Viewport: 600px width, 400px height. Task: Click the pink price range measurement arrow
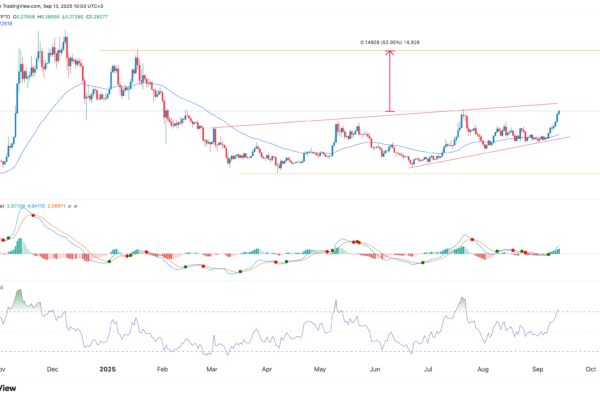click(391, 81)
